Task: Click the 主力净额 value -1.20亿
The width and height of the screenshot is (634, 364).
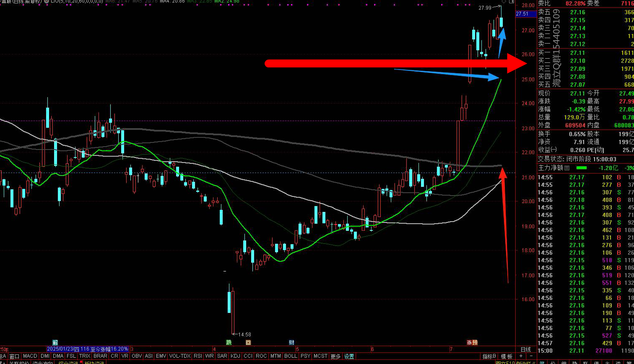Action: [608, 168]
